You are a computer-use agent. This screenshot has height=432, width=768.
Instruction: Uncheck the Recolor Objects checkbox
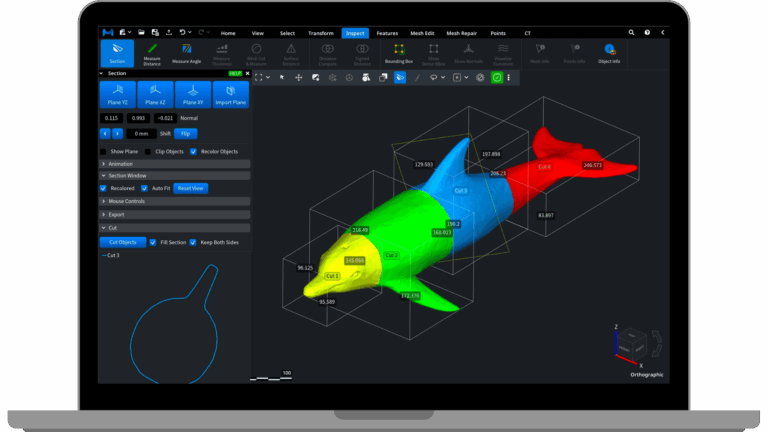pos(193,151)
